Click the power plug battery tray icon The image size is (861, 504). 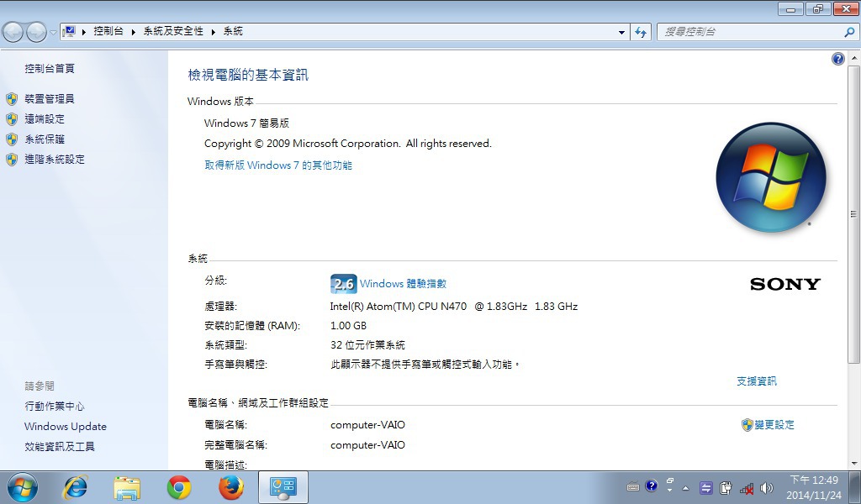726,487
